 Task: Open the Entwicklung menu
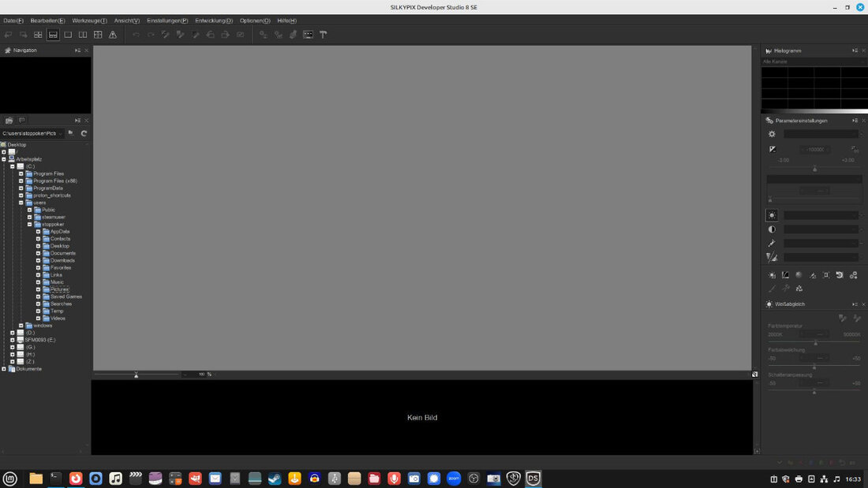(214, 20)
